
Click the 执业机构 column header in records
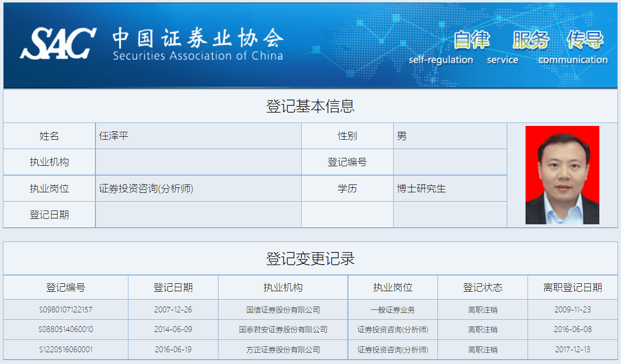tap(283, 287)
